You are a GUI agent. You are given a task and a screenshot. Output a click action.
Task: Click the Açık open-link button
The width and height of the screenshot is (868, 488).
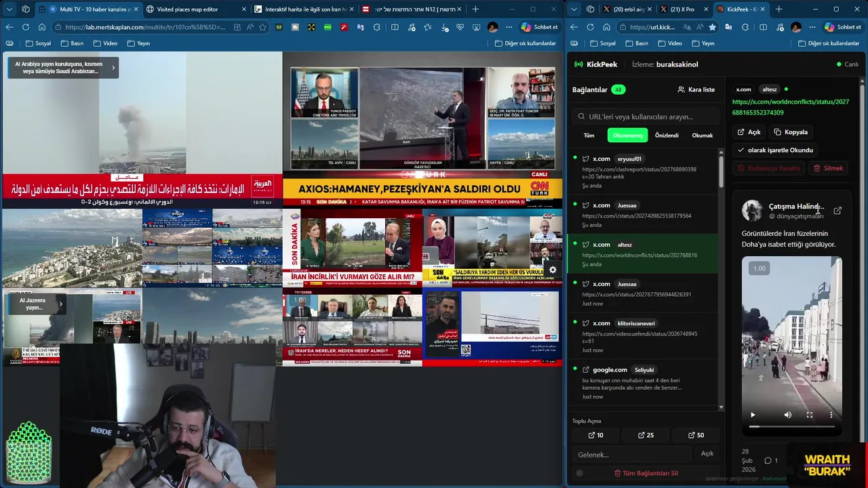click(749, 132)
